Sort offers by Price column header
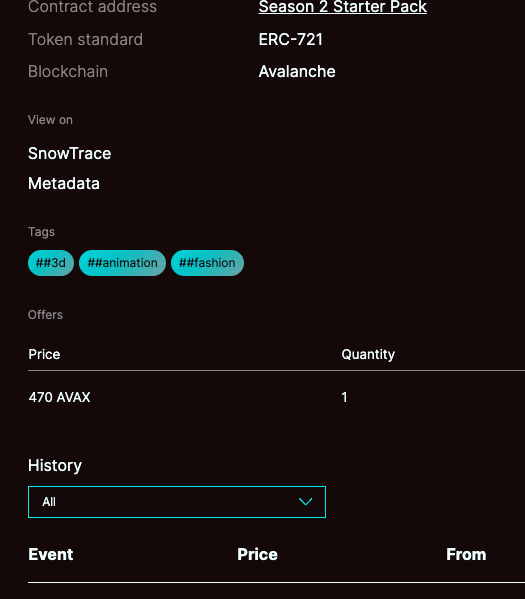Screen dimensions: 525x599 pos(44,354)
